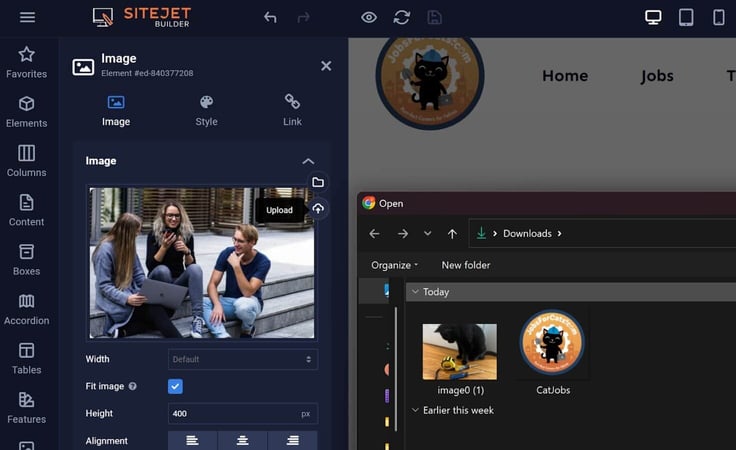Click the Home link in website nav
Image resolution: width=736 pixels, height=450 pixels.
tap(565, 76)
